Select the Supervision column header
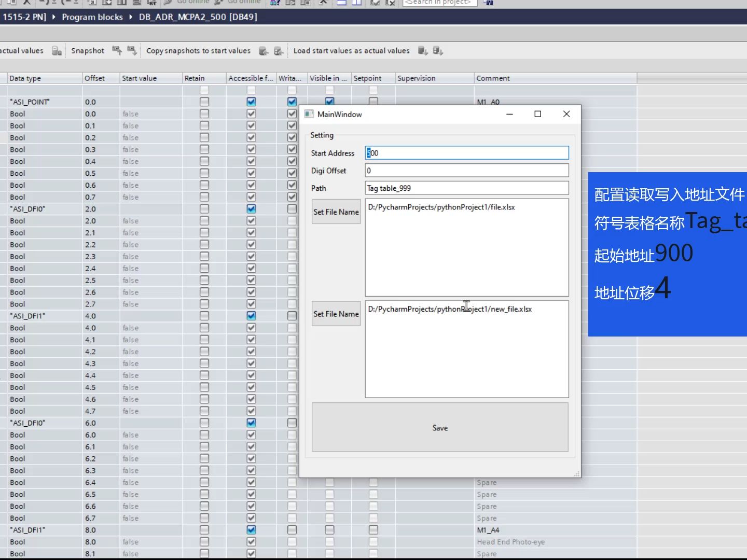Image resolution: width=747 pixels, height=560 pixels. point(435,78)
